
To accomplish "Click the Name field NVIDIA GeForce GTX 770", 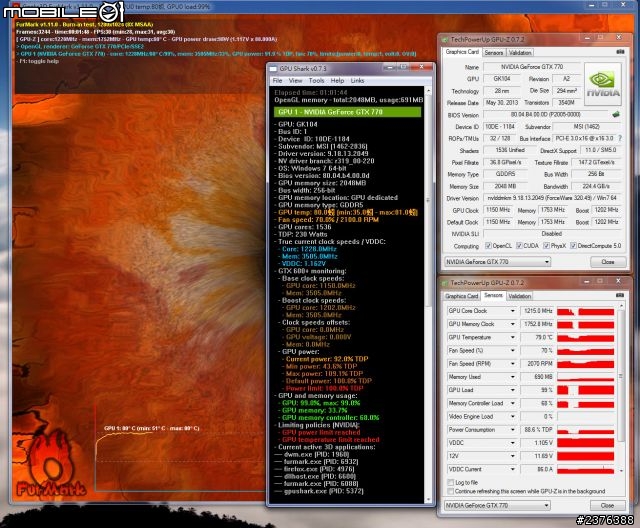I will 532,67.
